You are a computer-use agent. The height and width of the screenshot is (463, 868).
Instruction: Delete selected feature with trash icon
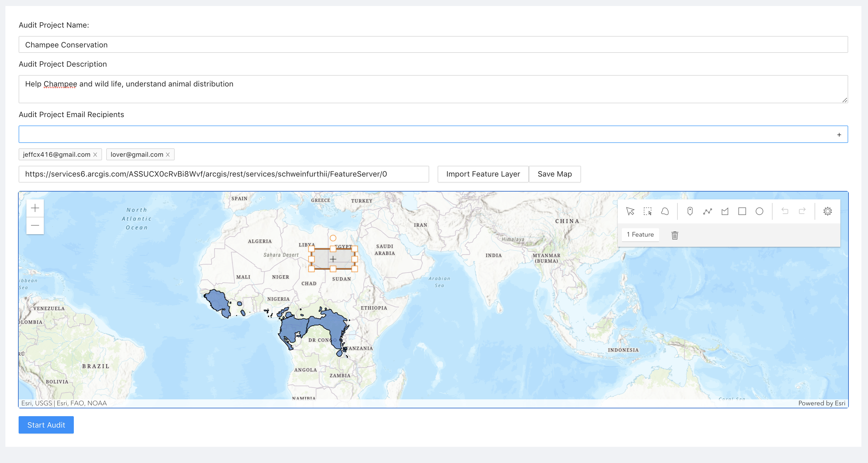pyautogui.click(x=675, y=235)
